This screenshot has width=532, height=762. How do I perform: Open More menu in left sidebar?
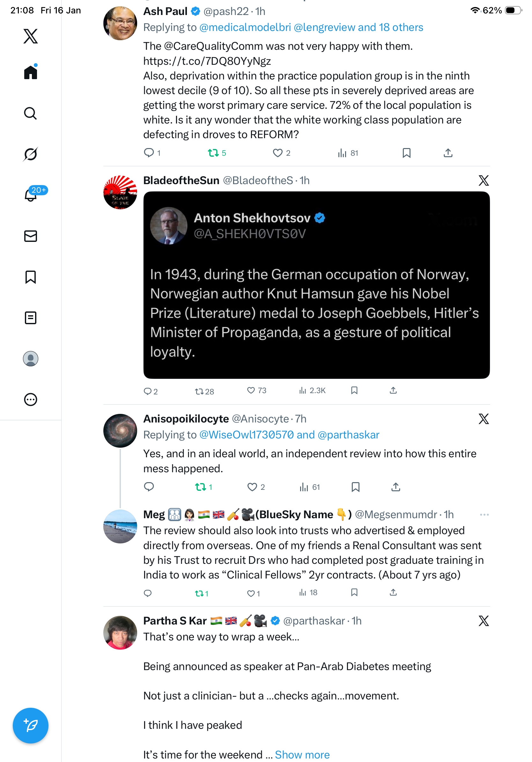pyautogui.click(x=31, y=399)
